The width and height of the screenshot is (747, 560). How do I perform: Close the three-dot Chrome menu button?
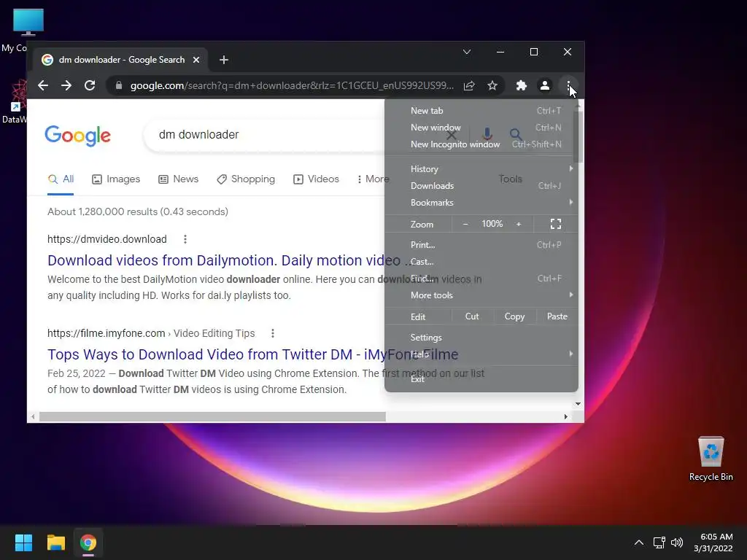click(x=568, y=86)
